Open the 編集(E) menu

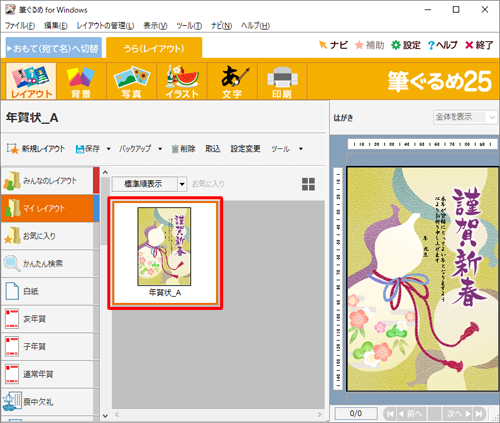click(x=56, y=25)
